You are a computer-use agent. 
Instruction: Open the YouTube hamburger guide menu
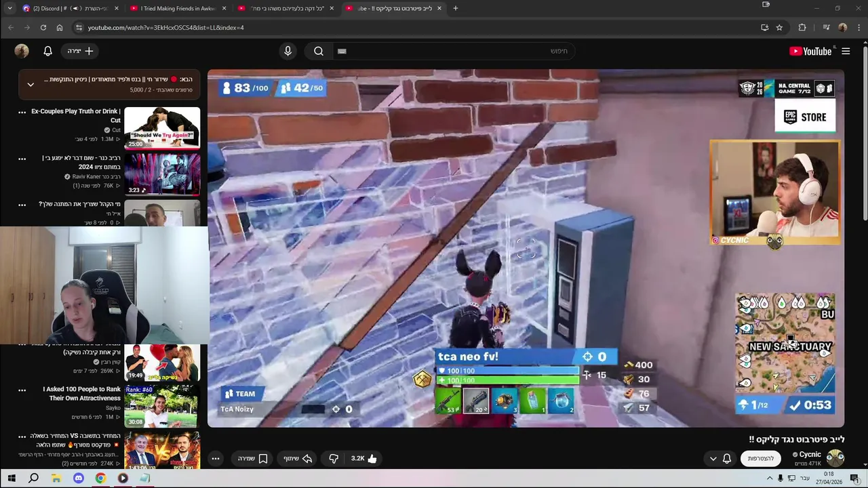pos(846,51)
